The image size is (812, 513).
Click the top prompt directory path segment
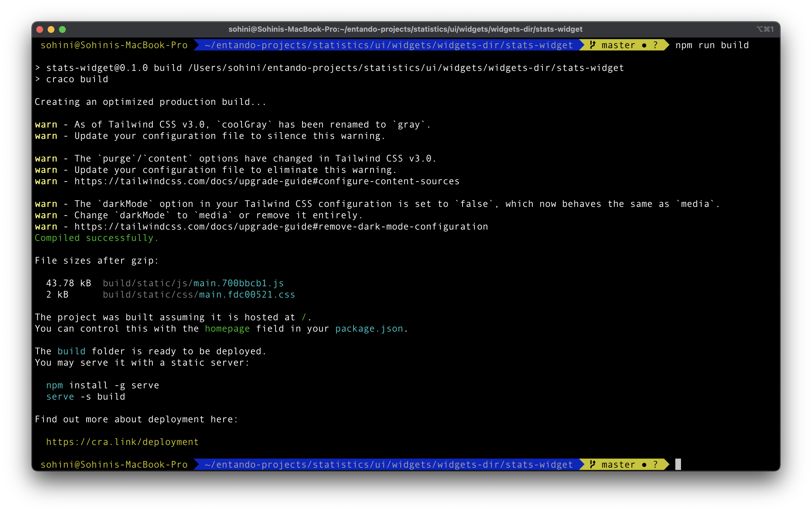388,45
